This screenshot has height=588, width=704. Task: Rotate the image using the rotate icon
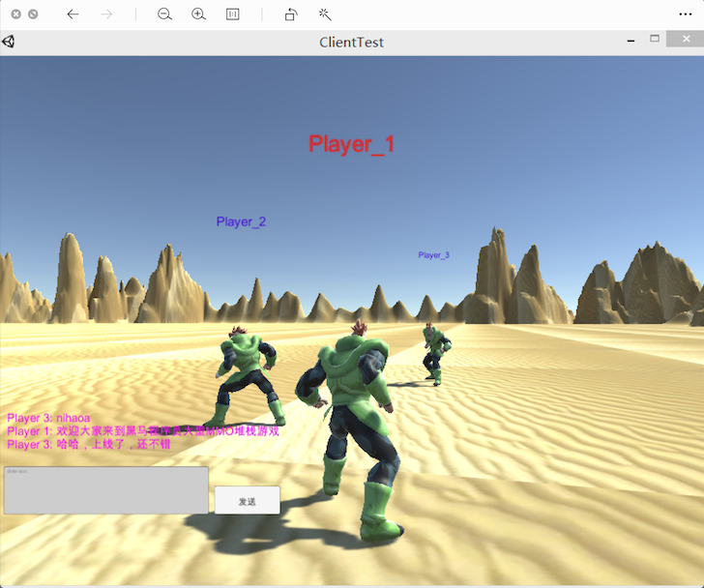click(x=291, y=15)
